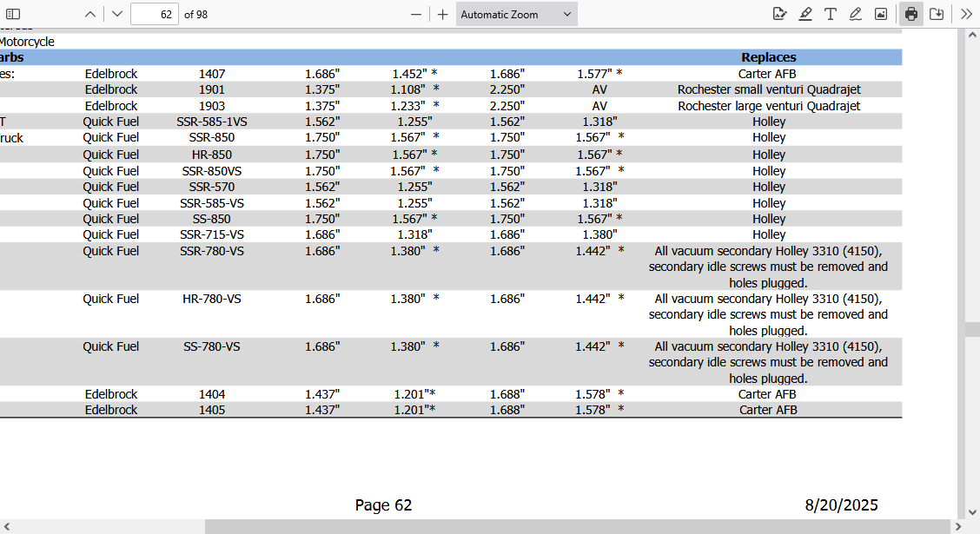Print the document
Image resolution: width=980 pixels, height=534 pixels.
(x=911, y=15)
